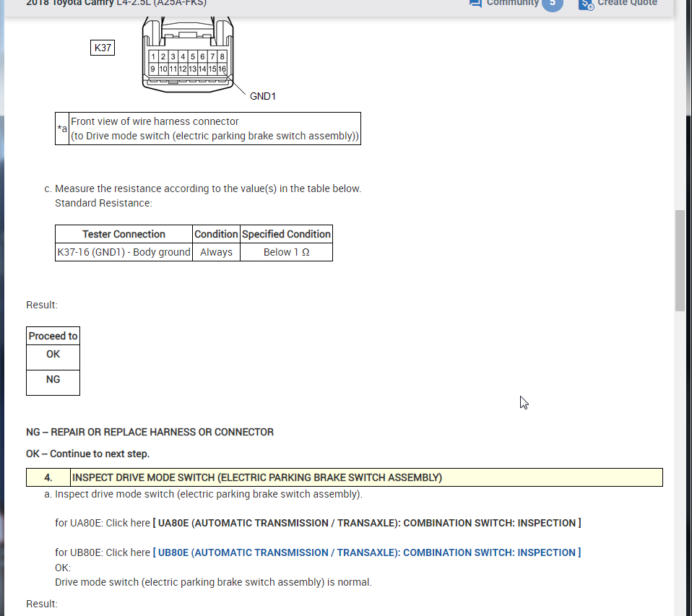The height and width of the screenshot is (616, 692).
Task: Click the page vertical scrollbar thumb
Action: (680, 261)
